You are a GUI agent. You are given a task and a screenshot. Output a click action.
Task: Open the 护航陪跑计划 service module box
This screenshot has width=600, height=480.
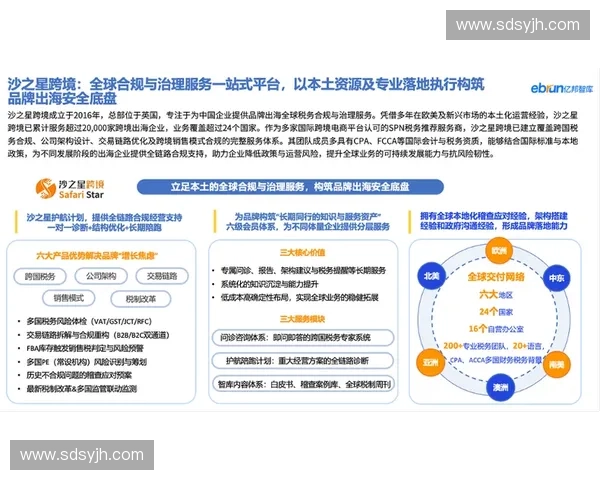point(303,361)
